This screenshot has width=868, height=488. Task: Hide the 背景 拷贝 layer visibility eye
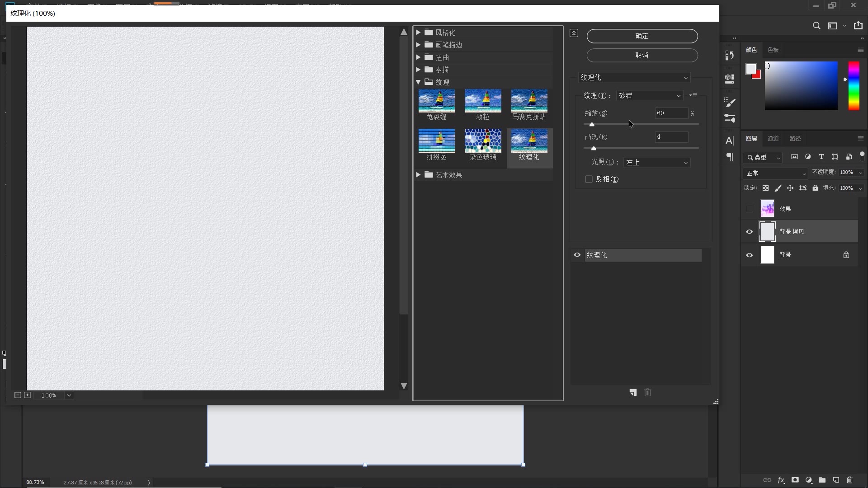749,232
